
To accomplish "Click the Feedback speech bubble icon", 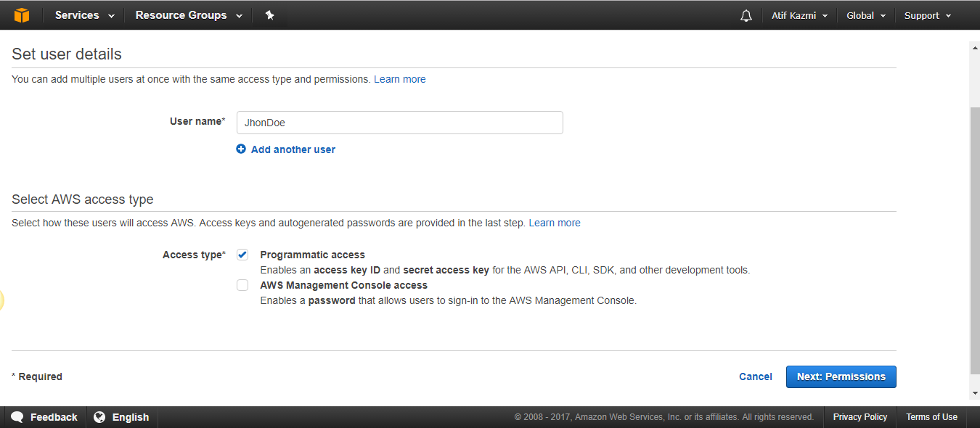I will [x=17, y=417].
